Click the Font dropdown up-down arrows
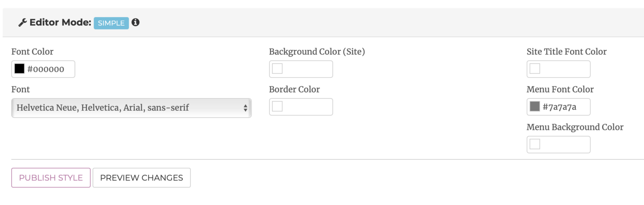Screen dimensions: 644x205 [245, 108]
